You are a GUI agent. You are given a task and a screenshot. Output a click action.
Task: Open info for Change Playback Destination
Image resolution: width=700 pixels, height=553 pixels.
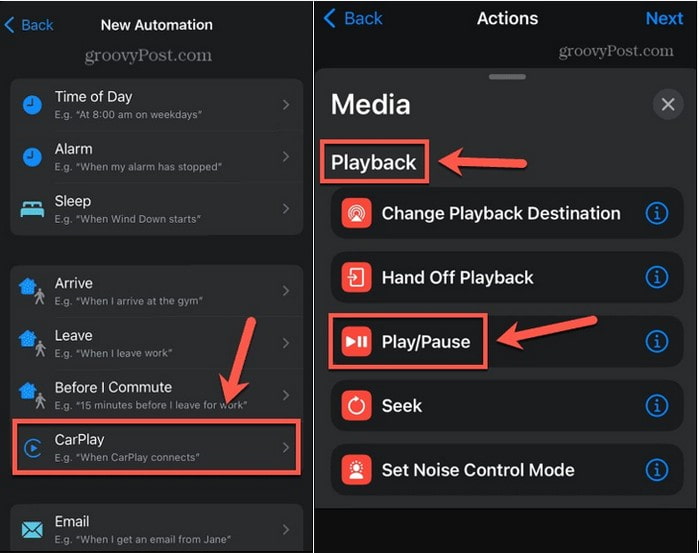(x=657, y=214)
